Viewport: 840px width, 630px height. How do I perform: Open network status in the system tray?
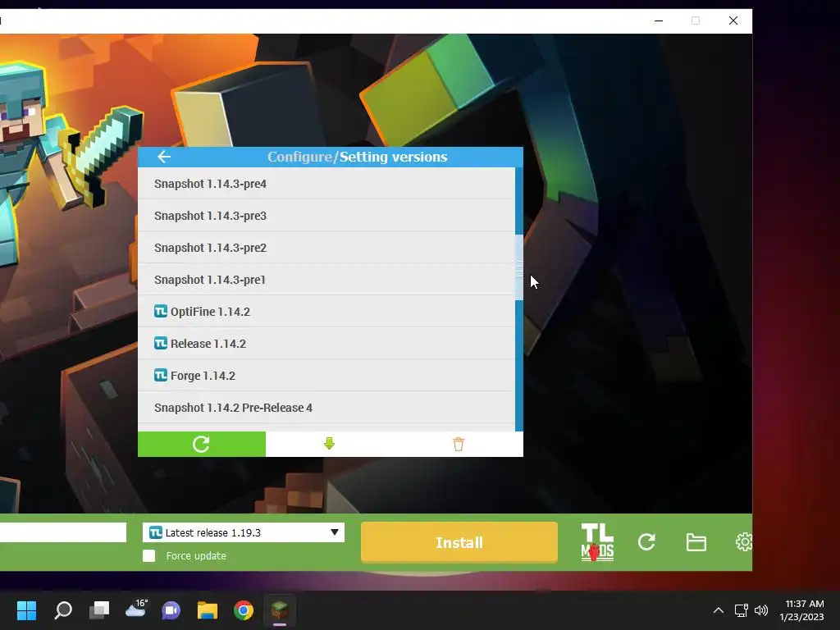coord(741,610)
